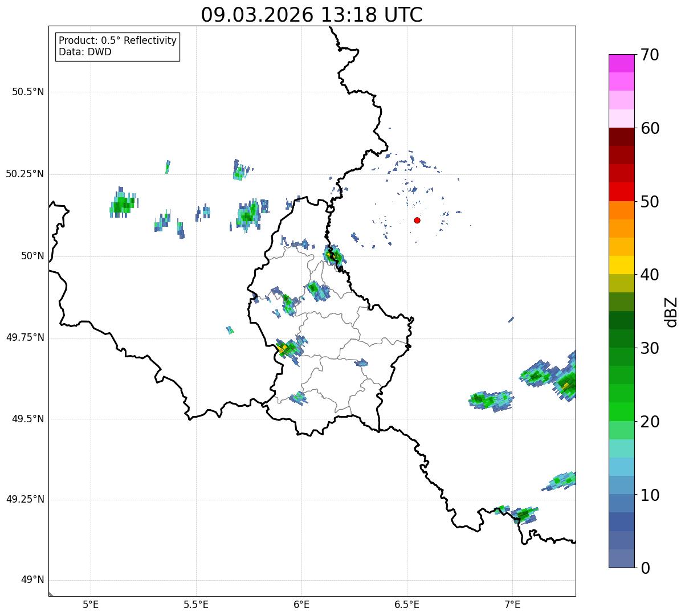Click the 0 tick label on colorbar

(644, 568)
